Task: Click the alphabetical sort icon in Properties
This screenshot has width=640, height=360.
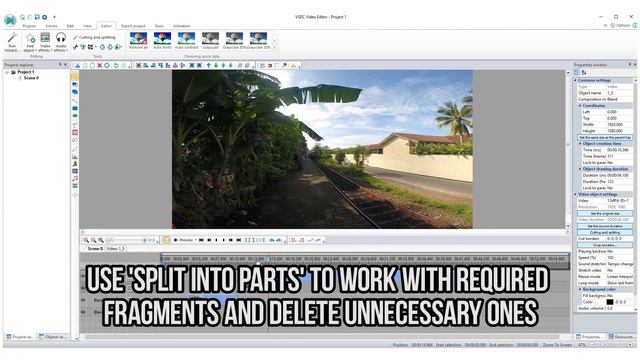Action: pyautogui.click(x=584, y=72)
